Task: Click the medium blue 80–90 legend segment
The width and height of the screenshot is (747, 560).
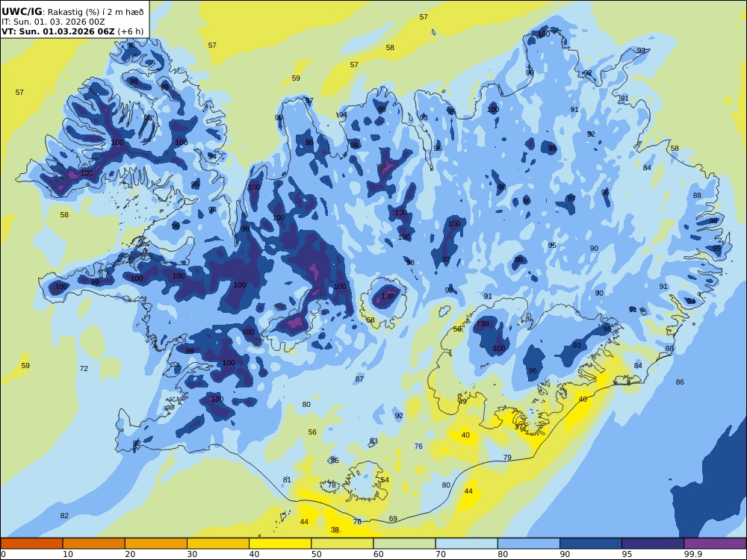Action: (529, 544)
